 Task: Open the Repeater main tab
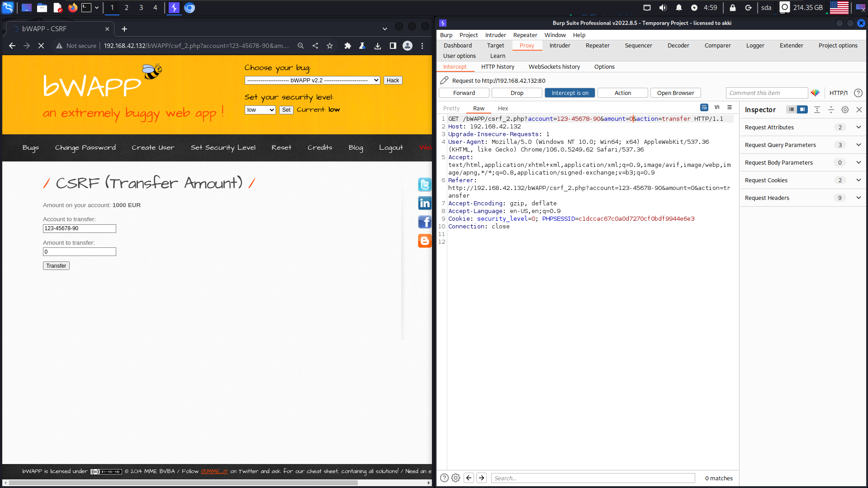[597, 46]
